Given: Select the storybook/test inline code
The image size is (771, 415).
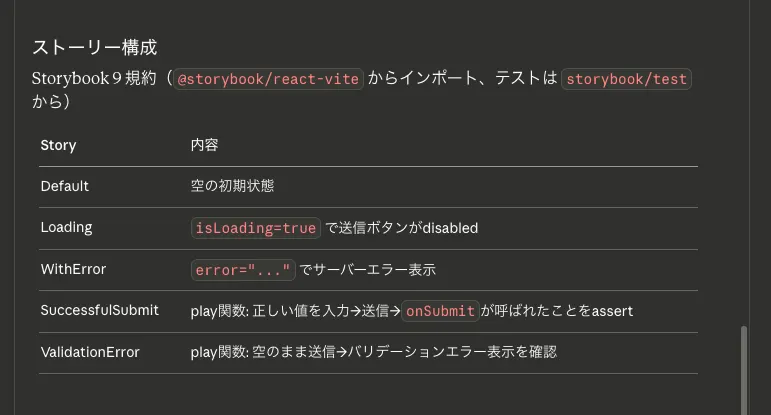Looking at the screenshot, I should [626, 79].
